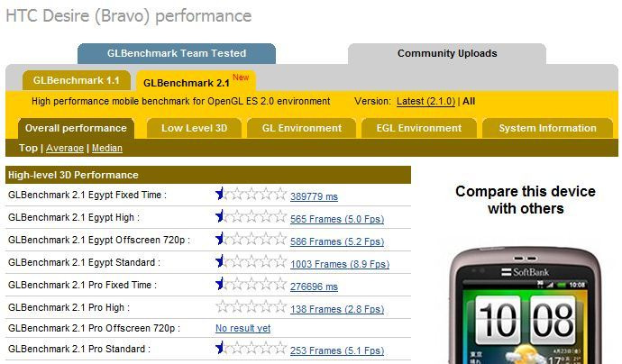Open the 1003 Frames (8.9 Fps) result
622x364 pixels.
pos(340,264)
